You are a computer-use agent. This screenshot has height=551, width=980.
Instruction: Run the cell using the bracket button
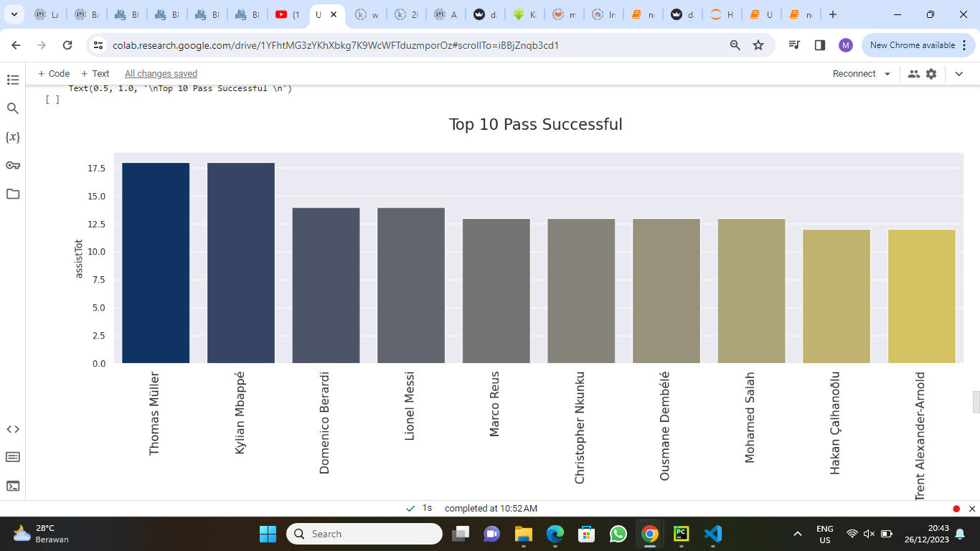coord(52,100)
